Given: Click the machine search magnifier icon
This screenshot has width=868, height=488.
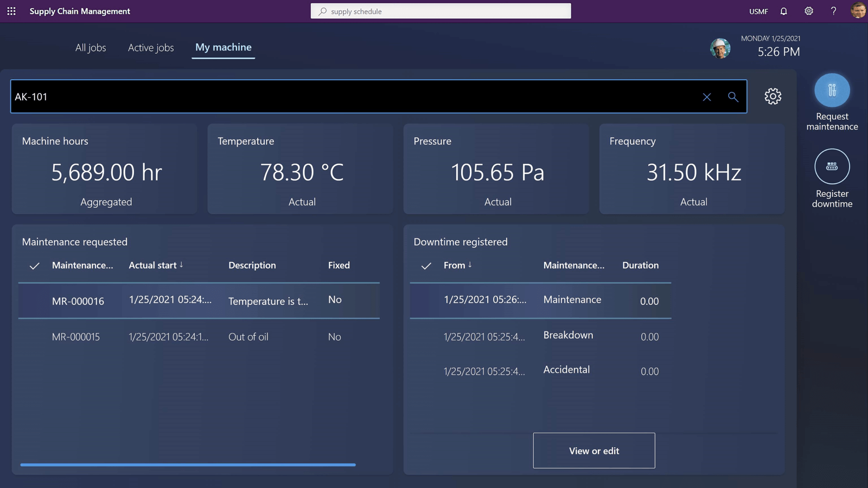Looking at the screenshot, I should coord(733,97).
